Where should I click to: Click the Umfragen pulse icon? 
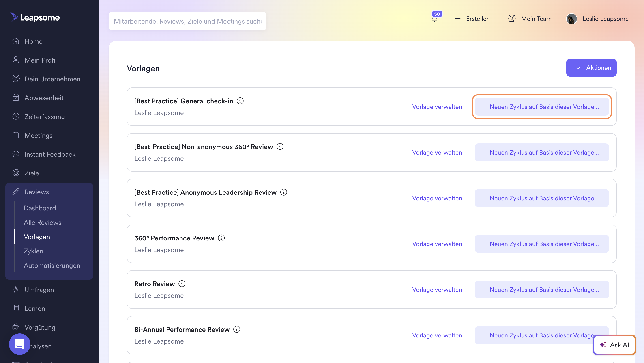point(16,290)
